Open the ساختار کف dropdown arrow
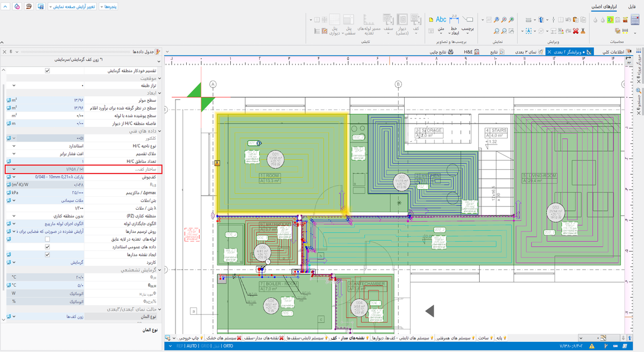 [14, 169]
